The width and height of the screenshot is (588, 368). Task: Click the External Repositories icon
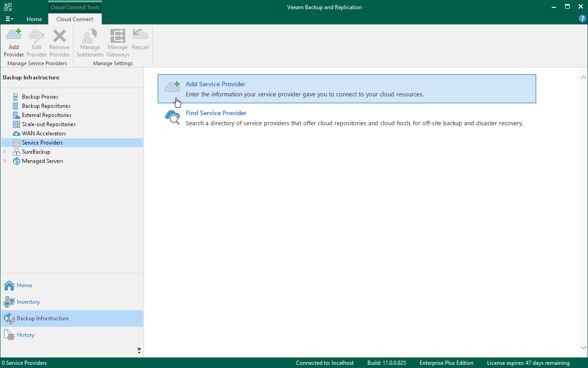(x=17, y=115)
